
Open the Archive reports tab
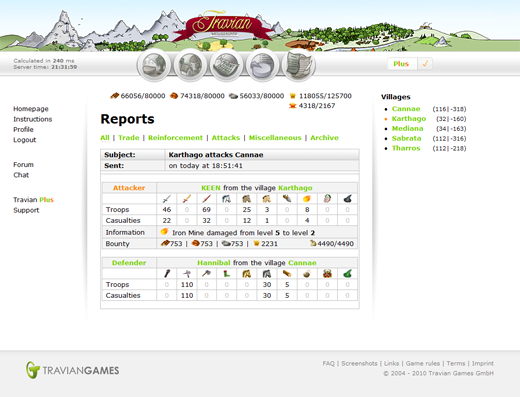pyautogui.click(x=324, y=138)
